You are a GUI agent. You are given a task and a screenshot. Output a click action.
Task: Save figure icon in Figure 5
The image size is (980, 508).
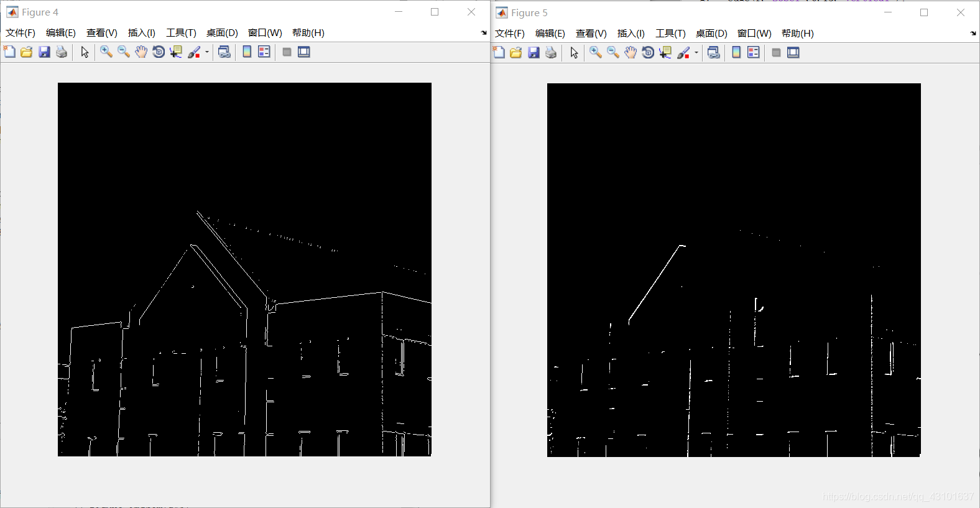coord(533,52)
